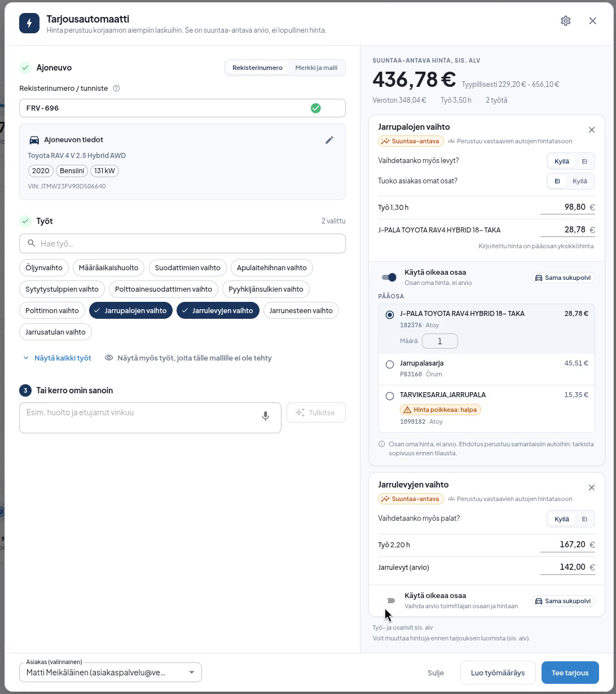Open Sama sukupolvi filter in Jarrupalojen card
The width and height of the screenshot is (616, 694).
[563, 278]
